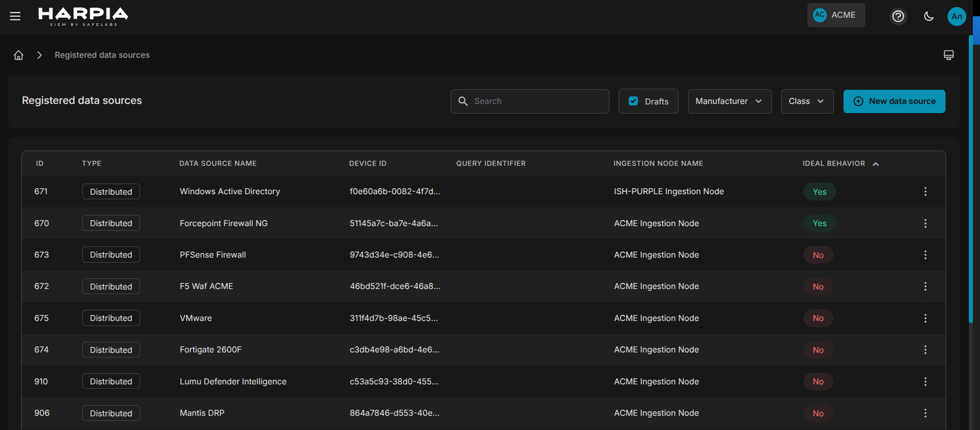The image size is (980, 430).
Task: Select F5 Waf ACME name
Action: point(206,286)
